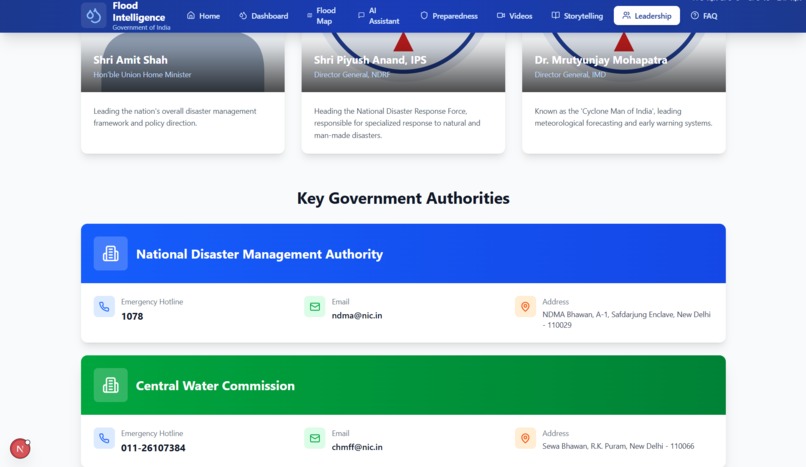Select the Leadership tab

[647, 16]
